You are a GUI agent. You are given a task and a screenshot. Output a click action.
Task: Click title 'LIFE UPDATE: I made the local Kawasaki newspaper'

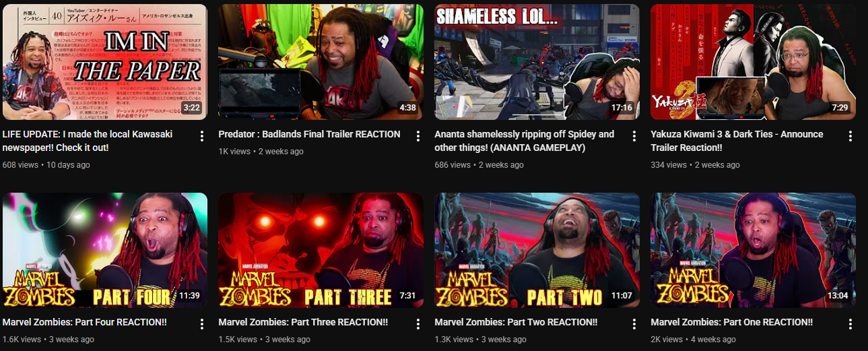88,141
